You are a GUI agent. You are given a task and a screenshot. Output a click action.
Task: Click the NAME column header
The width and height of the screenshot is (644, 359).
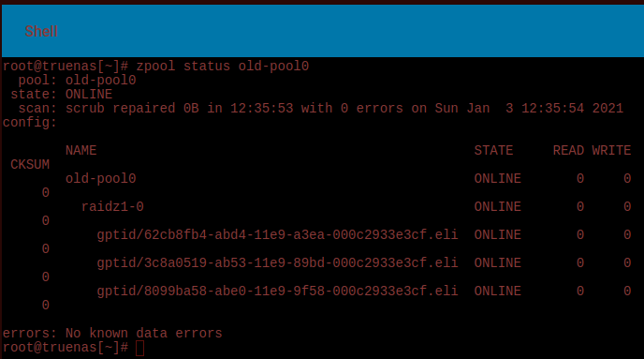pos(80,151)
